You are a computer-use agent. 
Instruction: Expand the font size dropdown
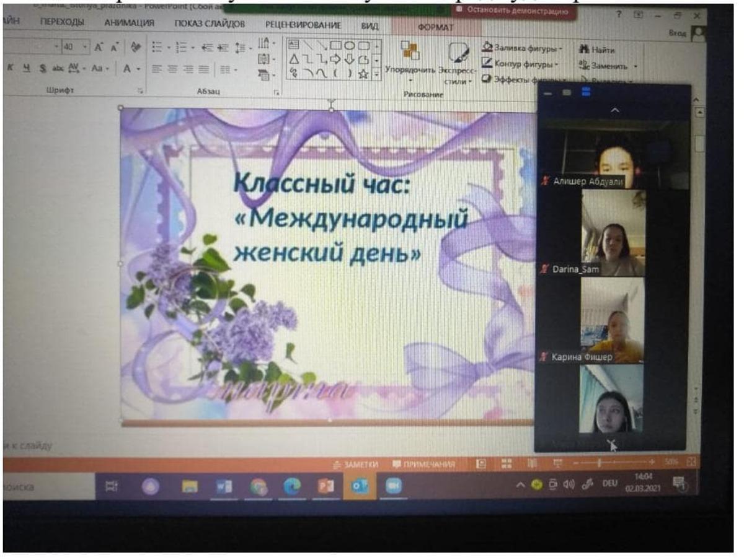click(84, 48)
